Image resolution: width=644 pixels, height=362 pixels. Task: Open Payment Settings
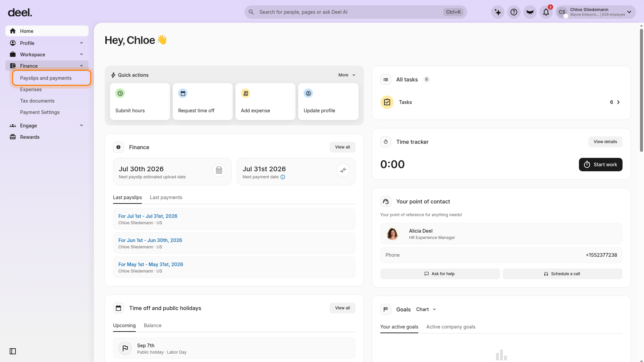[x=40, y=112]
